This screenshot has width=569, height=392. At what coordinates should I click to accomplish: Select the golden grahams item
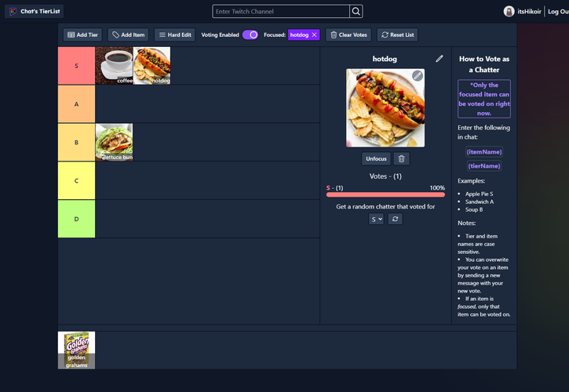click(77, 350)
